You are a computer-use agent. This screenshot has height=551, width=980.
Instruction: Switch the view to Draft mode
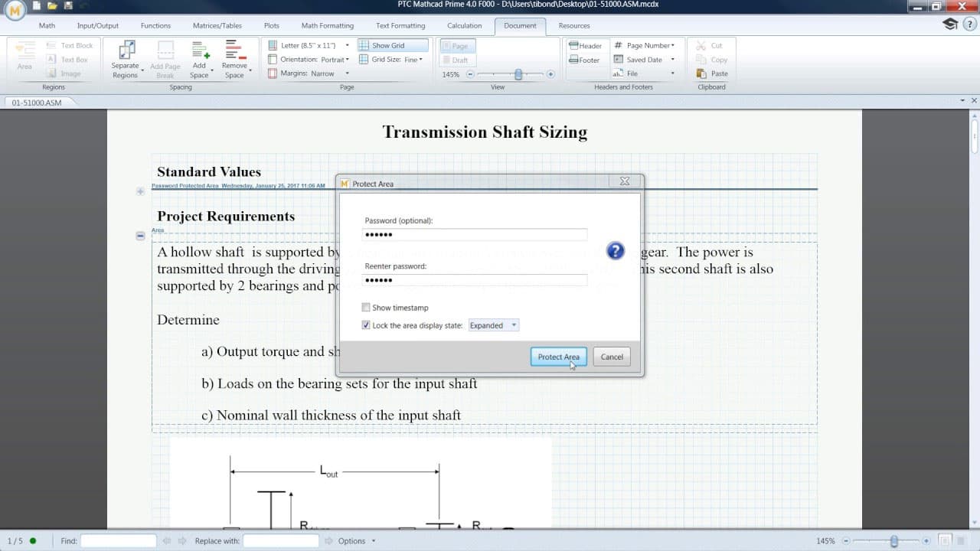pyautogui.click(x=457, y=59)
